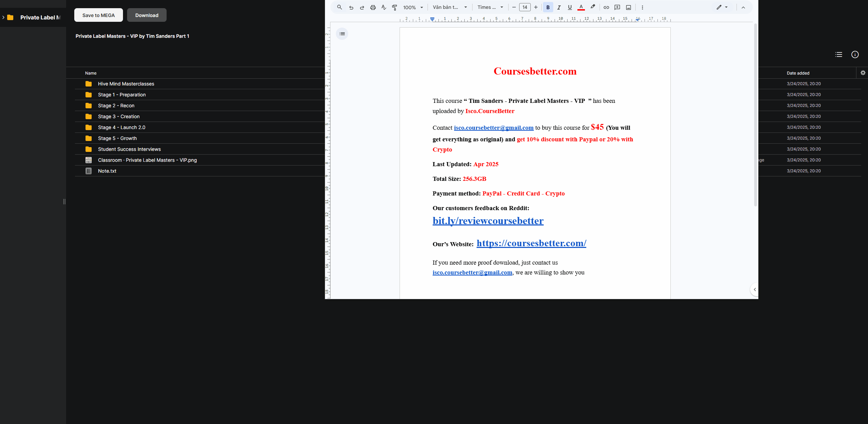The width and height of the screenshot is (868, 424).
Task: Click the Save to MEGA button
Action: 98,15
